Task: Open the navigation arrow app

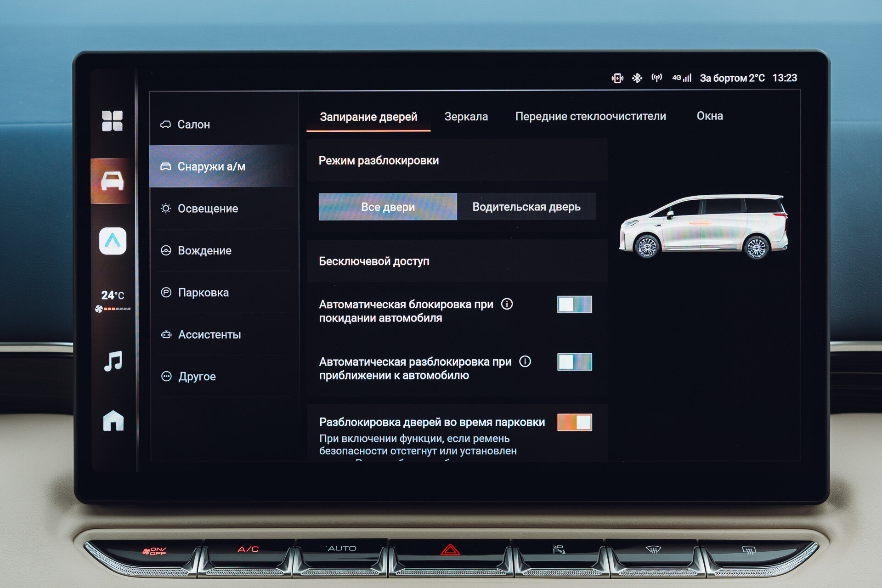Action: pyautogui.click(x=113, y=241)
